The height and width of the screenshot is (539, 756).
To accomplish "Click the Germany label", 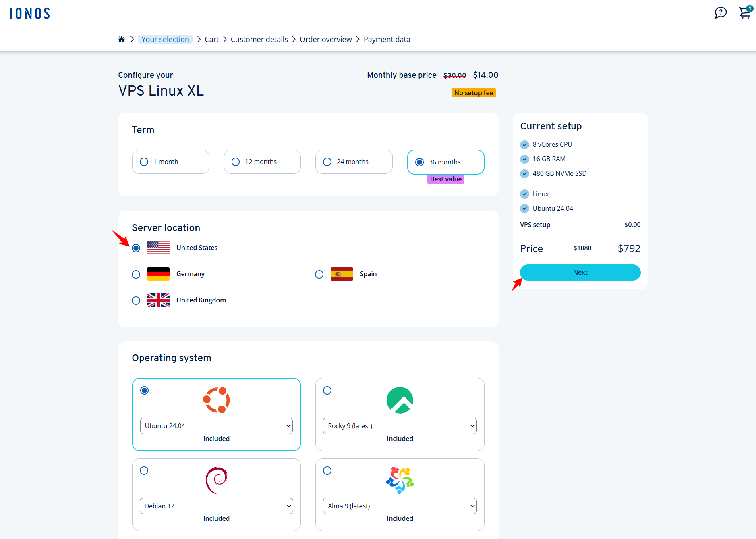I will (x=191, y=274).
